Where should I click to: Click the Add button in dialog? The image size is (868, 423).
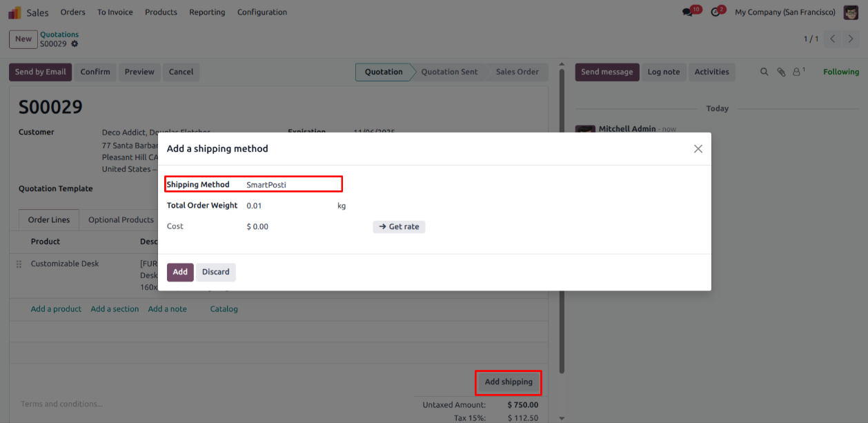pos(180,272)
